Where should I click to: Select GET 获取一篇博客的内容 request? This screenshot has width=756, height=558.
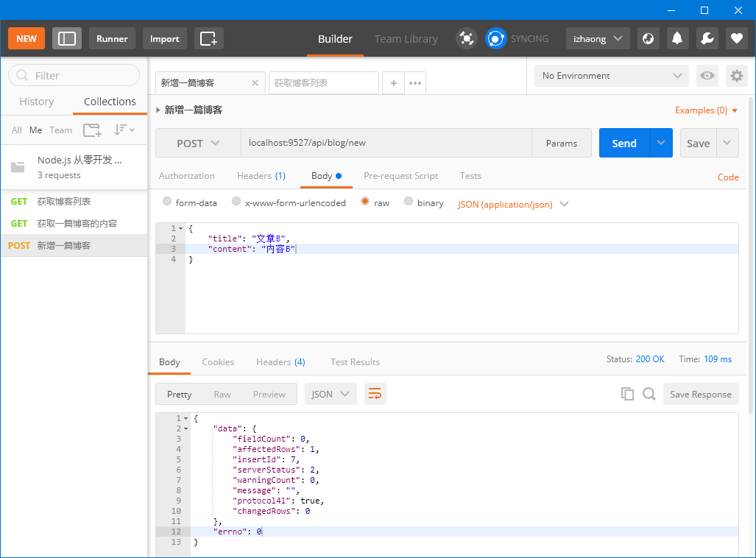(74, 223)
